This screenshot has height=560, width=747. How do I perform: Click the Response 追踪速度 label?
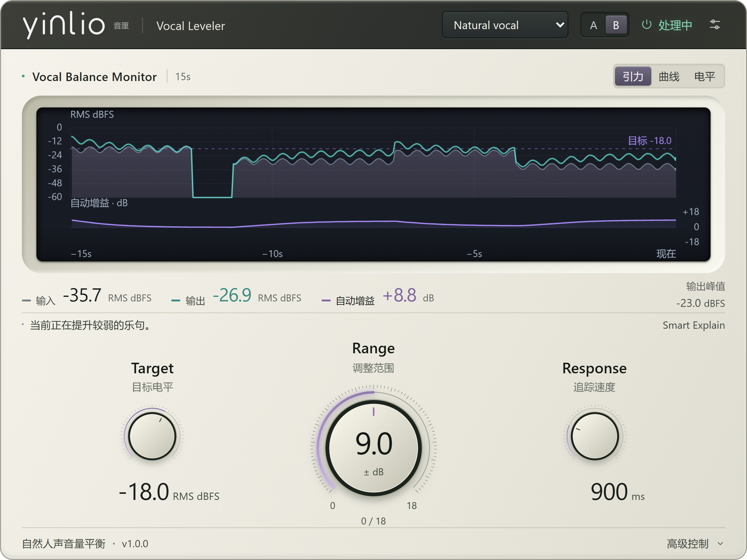tap(594, 377)
